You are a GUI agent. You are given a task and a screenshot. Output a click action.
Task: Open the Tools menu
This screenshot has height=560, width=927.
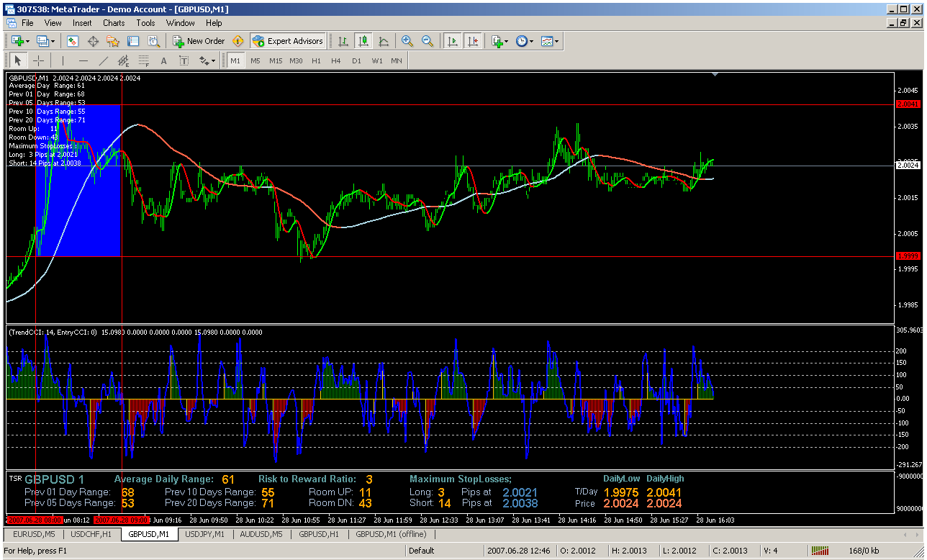click(145, 23)
